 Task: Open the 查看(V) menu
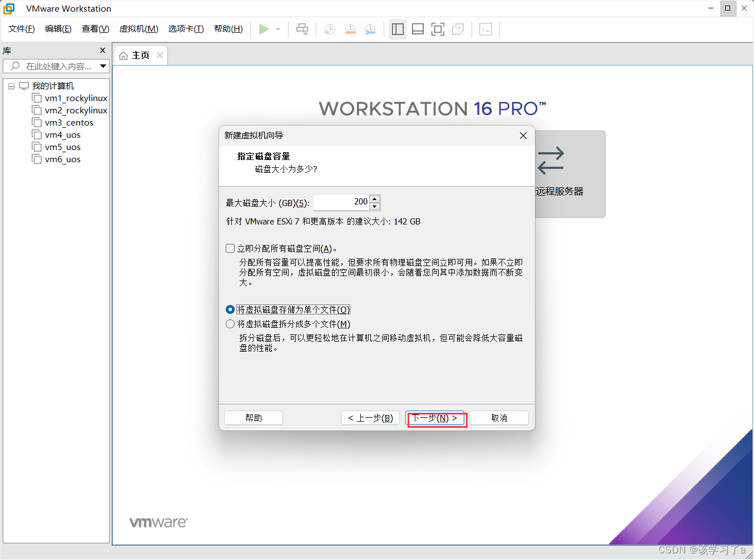(x=96, y=29)
